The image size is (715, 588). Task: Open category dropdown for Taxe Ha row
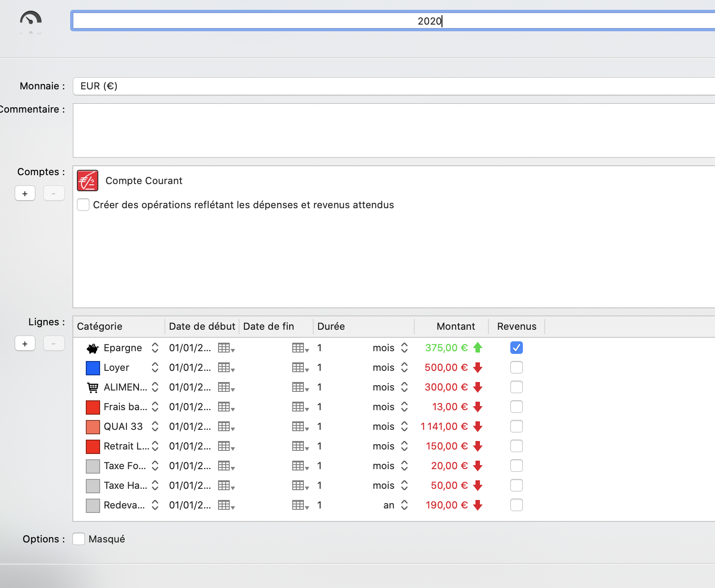pyautogui.click(x=155, y=485)
